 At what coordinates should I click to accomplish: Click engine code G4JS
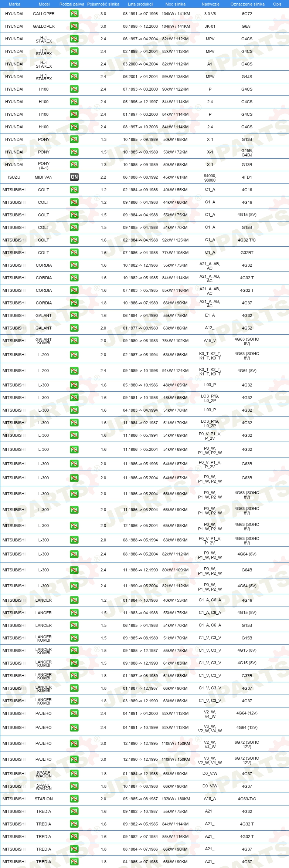[247, 77]
